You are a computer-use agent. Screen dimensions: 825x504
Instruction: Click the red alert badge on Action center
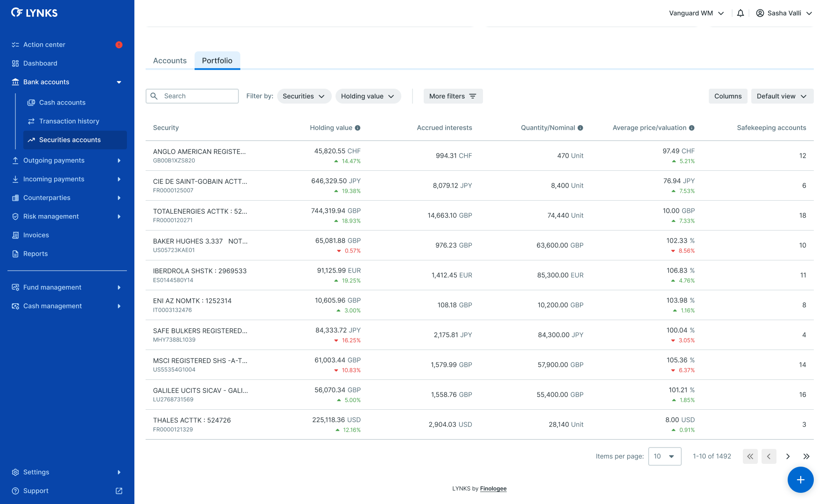click(119, 45)
